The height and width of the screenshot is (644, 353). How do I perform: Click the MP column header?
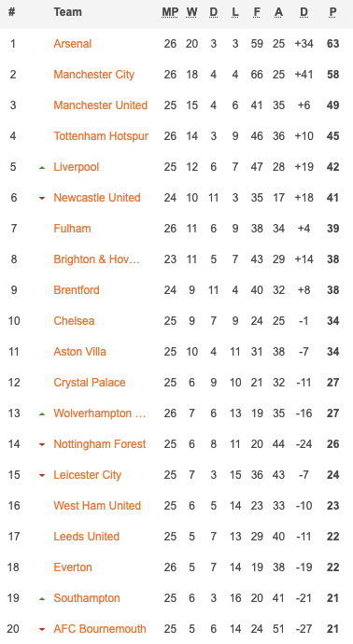(x=170, y=12)
